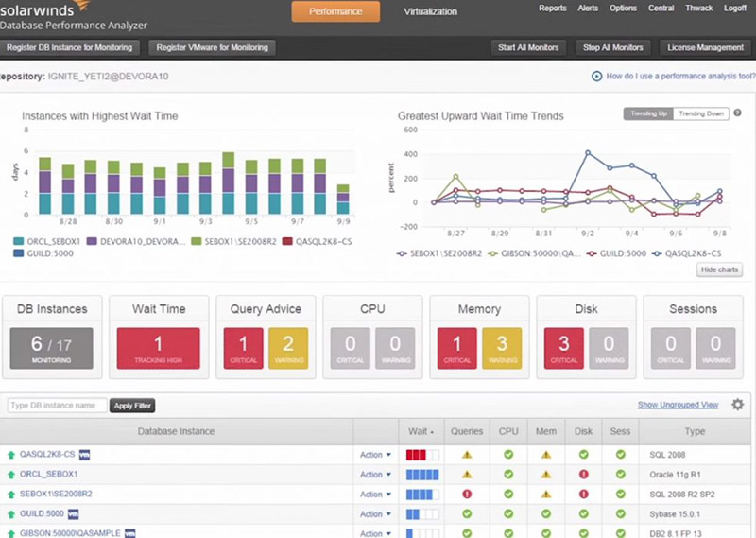The height and width of the screenshot is (538, 756).
Task: Click the Hide charts button
Action: [x=719, y=269]
